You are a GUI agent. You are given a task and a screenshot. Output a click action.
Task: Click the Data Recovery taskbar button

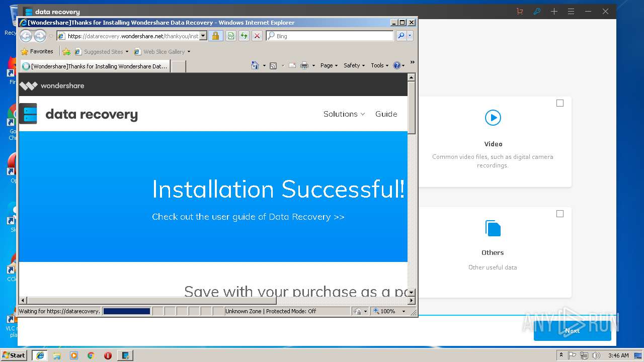coord(125,355)
